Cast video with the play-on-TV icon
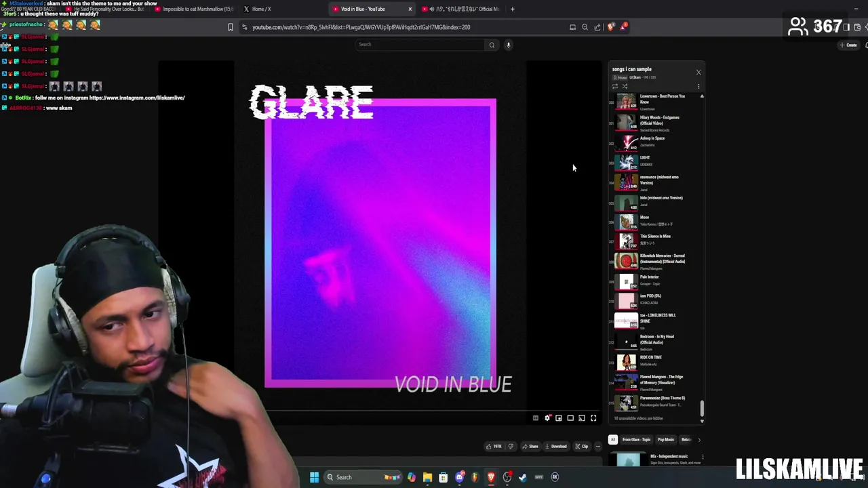The height and width of the screenshot is (488, 868). [x=582, y=418]
